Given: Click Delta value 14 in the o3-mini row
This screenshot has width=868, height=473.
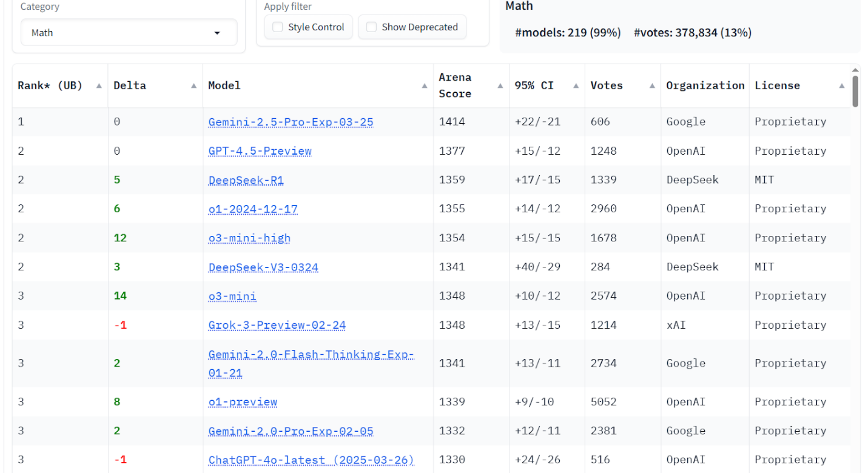Looking at the screenshot, I should click(x=120, y=297).
